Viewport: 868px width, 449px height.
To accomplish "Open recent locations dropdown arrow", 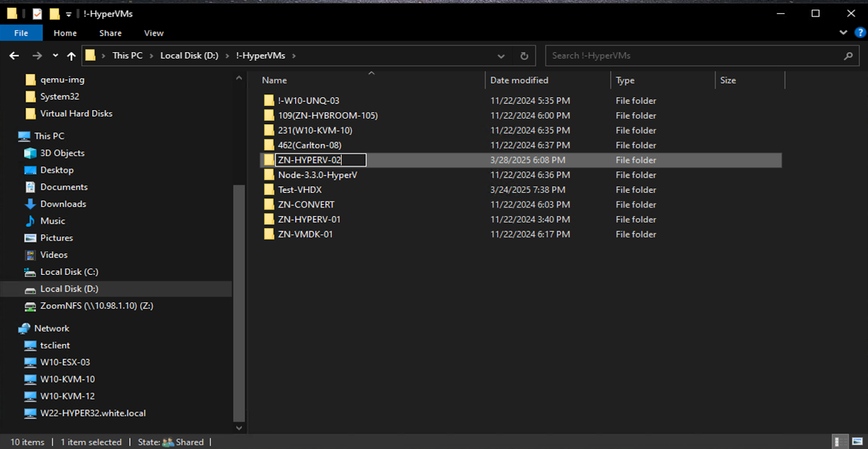I will [55, 56].
